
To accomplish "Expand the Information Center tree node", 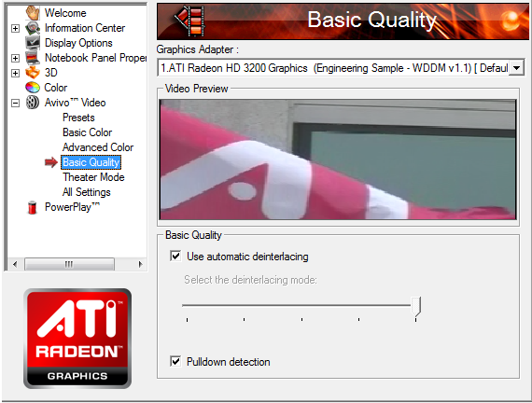I will 15,28.
